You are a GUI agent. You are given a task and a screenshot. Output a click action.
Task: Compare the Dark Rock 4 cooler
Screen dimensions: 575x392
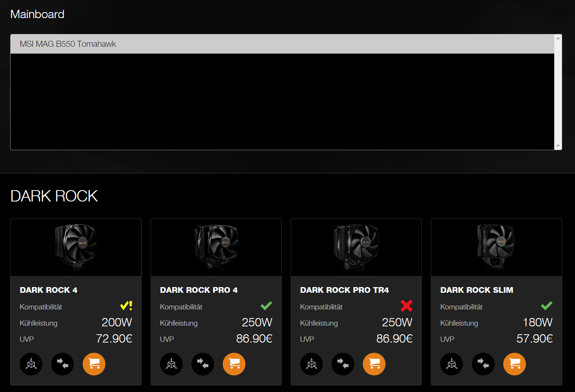pyautogui.click(x=63, y=364)
